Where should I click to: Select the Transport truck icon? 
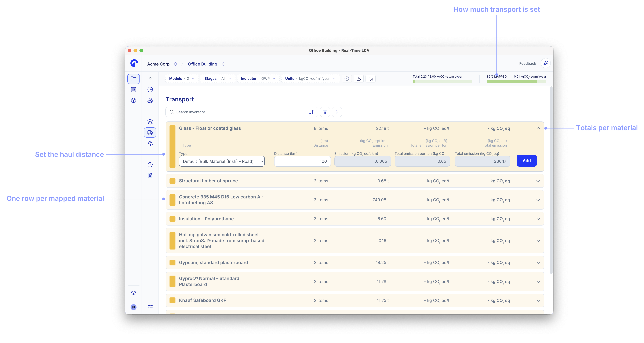[x=150, y=132]
